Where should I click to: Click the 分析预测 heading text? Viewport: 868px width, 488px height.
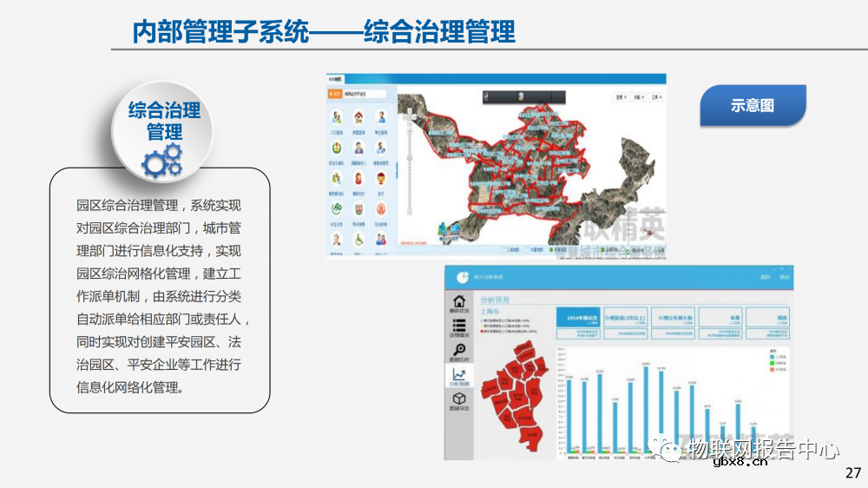pyautogui.click(x=495, y=300)
